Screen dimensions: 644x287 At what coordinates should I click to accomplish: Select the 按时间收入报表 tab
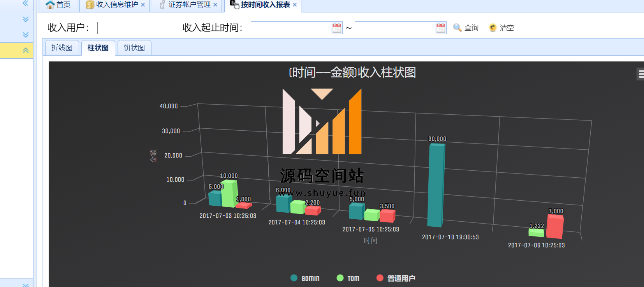(x=265, y=5)
